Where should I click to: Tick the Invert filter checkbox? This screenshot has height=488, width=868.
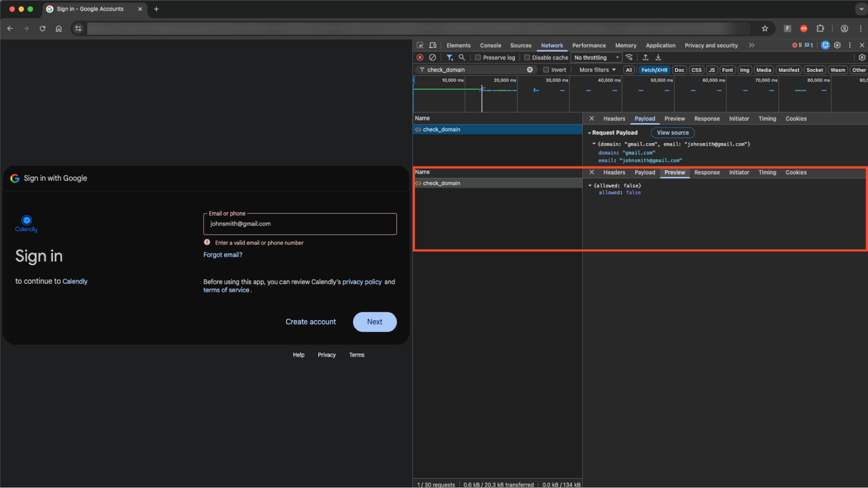546,70
